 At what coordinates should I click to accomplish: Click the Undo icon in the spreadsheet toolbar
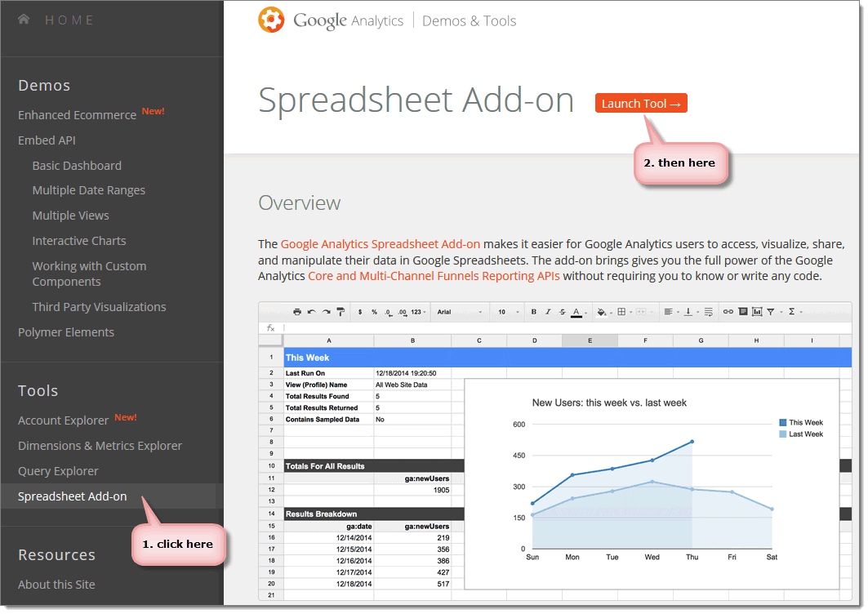coord(312,312)
